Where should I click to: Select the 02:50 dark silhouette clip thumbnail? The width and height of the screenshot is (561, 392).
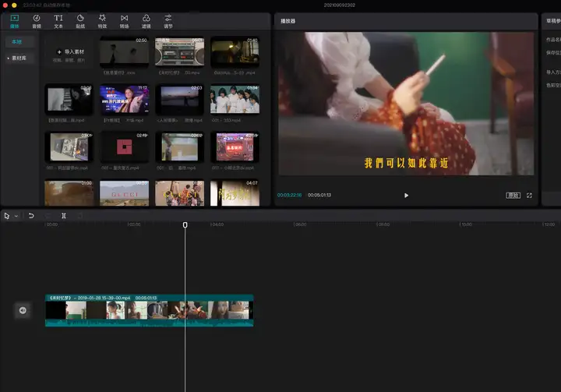coord(124,51)
